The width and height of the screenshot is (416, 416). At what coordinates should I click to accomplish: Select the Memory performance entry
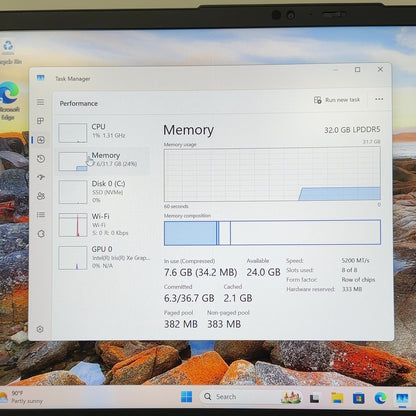click(103, 161)
